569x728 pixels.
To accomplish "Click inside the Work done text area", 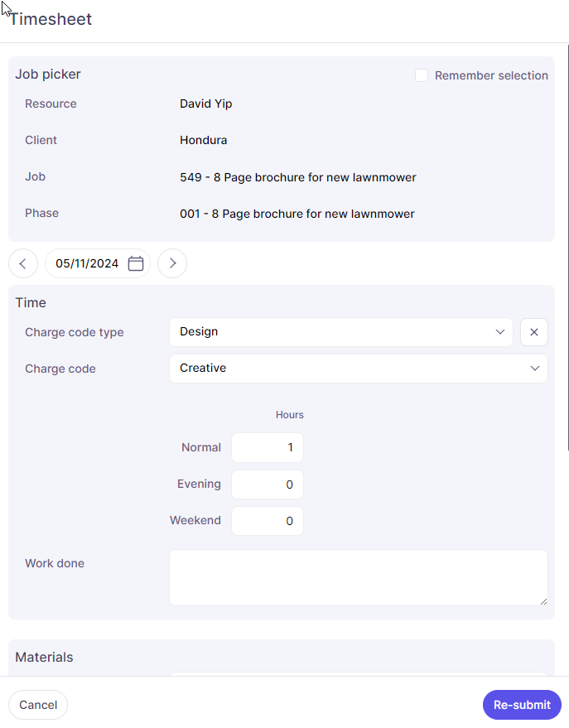I will pos(358,577).
